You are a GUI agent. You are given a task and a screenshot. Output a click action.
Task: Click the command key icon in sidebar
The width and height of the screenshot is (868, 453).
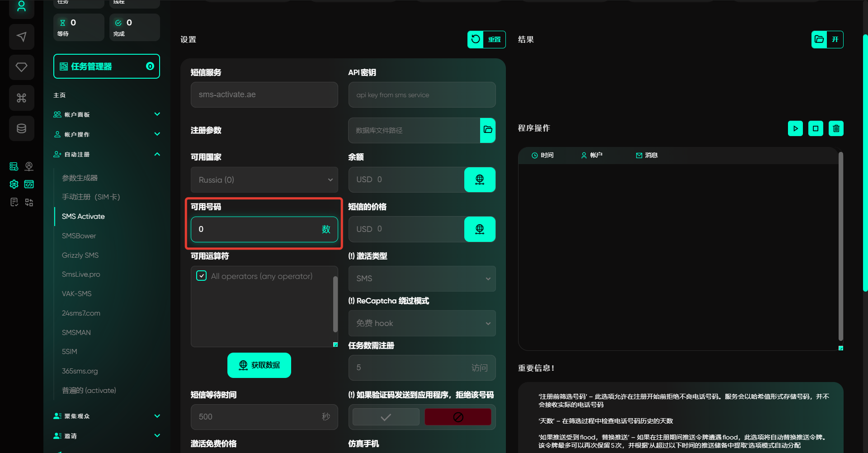[x=21, y=98]
